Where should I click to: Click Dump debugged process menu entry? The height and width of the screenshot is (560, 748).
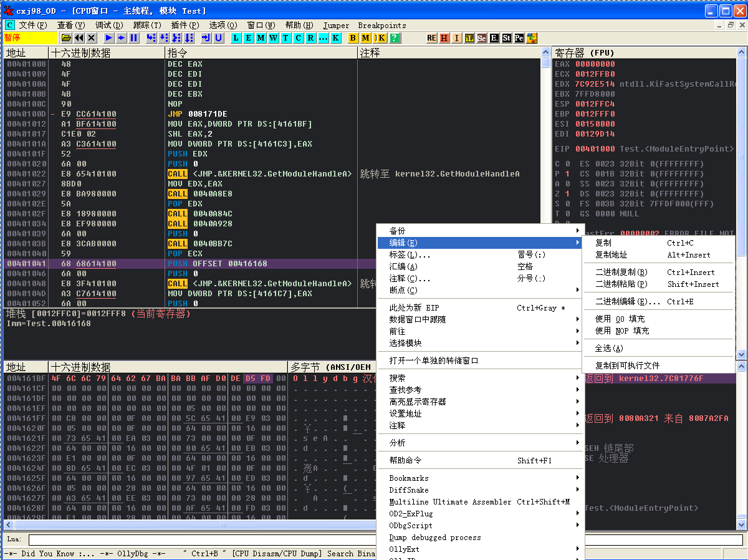(x=480, y=538)
